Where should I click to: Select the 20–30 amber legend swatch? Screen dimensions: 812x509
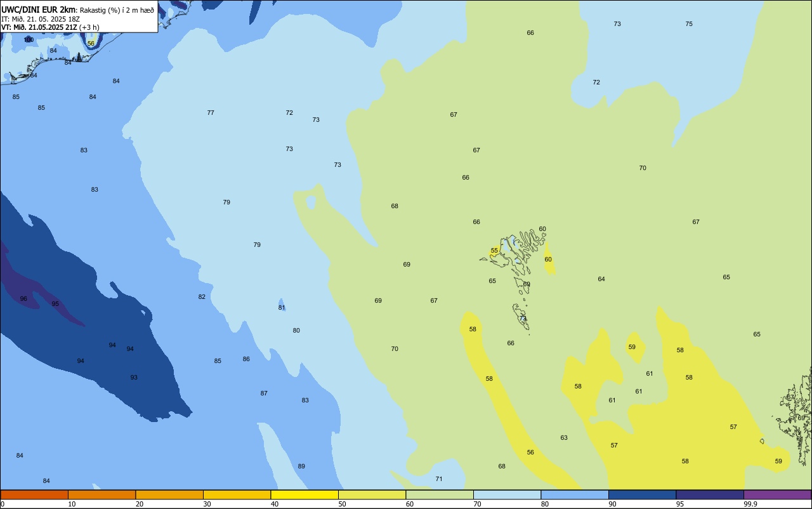[x=169, y=494]
